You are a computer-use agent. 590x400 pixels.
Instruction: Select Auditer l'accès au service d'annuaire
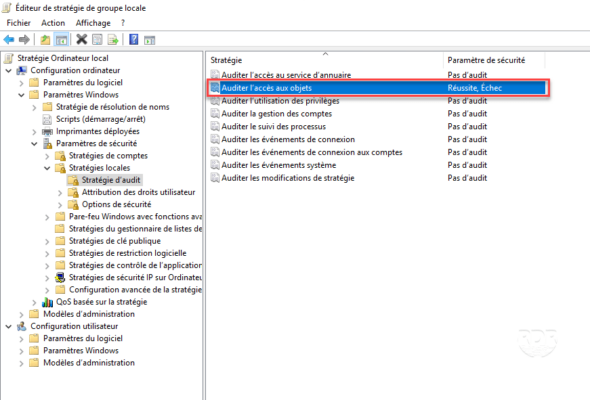tap(286, 75)
